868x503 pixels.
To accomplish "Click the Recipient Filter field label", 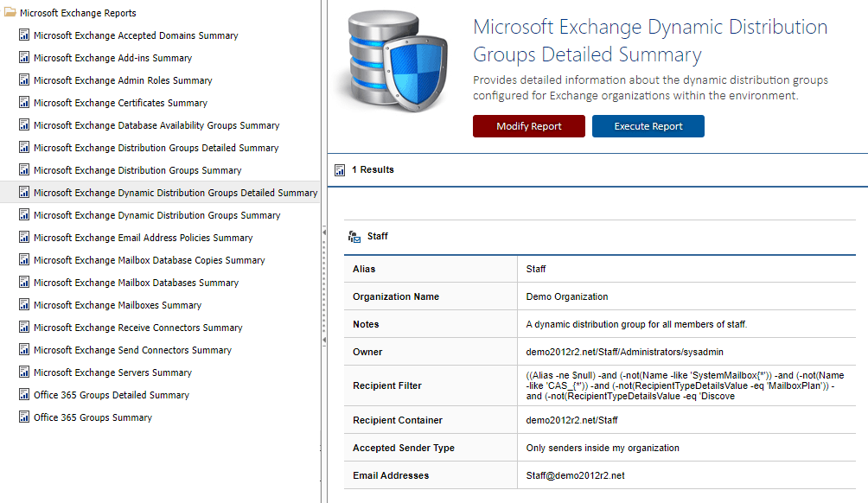I will pyautogui.click(x=387, y=385).
